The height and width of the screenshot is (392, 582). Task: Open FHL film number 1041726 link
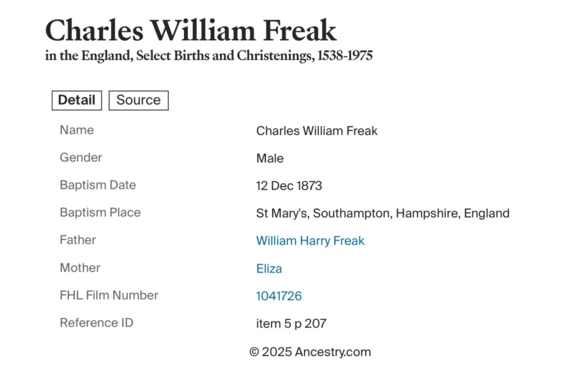click(x=278, y=296)
